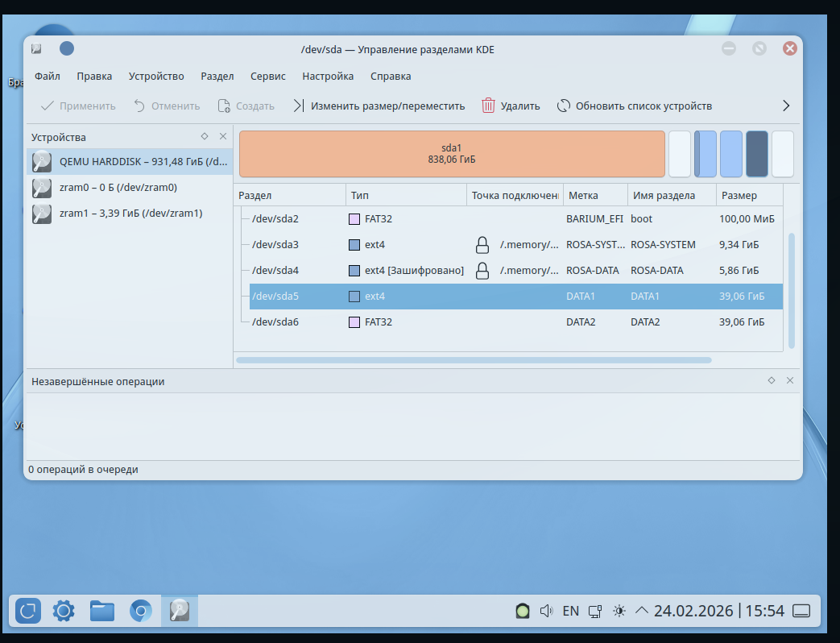
Task: Click Refresh device list toolbar icon
Action: point(564,106)
